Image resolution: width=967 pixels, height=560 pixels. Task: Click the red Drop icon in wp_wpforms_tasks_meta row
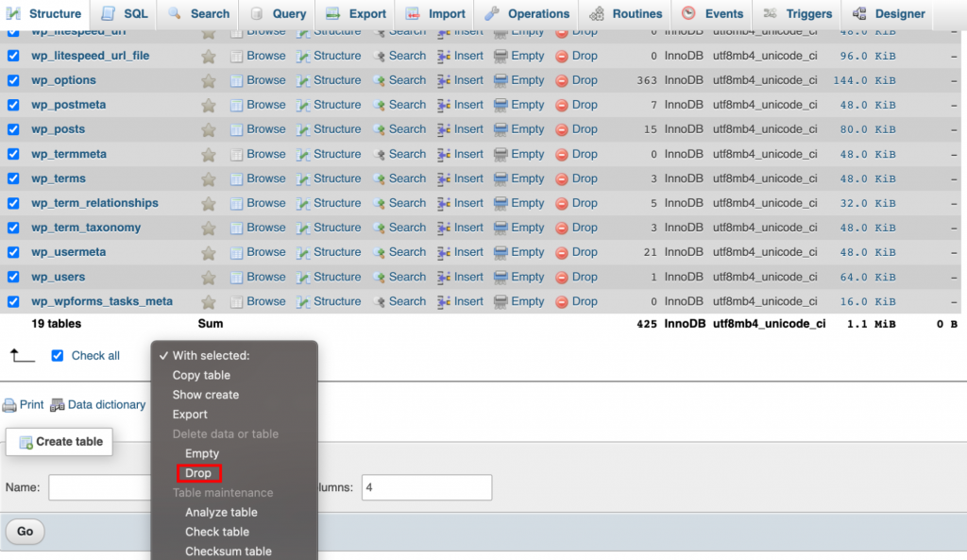click(561, 302)
